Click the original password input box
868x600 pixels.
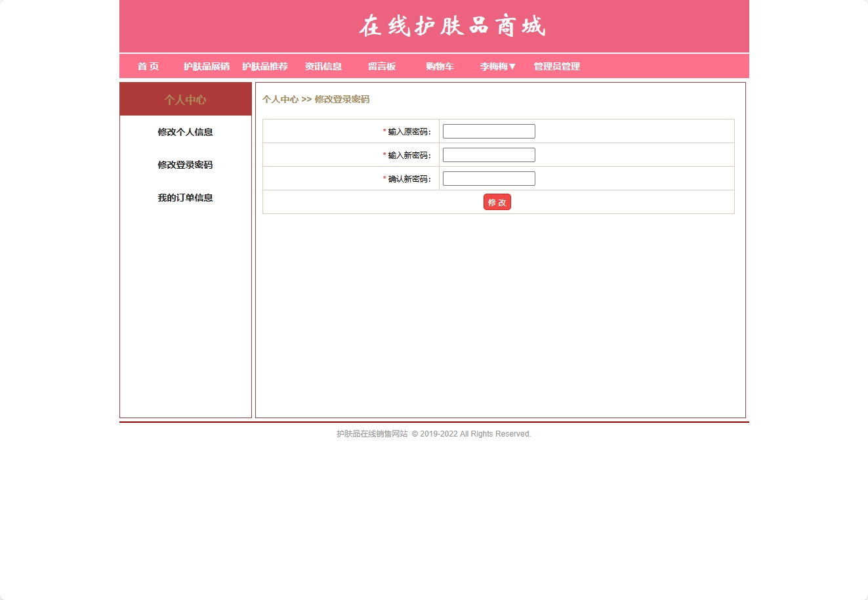point(489,131)
